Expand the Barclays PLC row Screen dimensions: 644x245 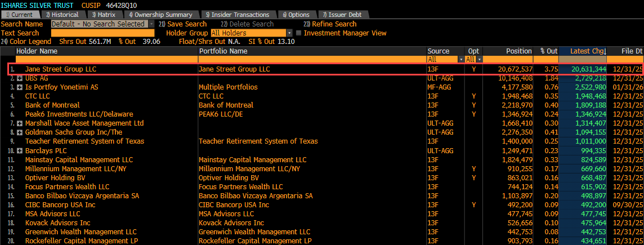click(x=19, y=150)
